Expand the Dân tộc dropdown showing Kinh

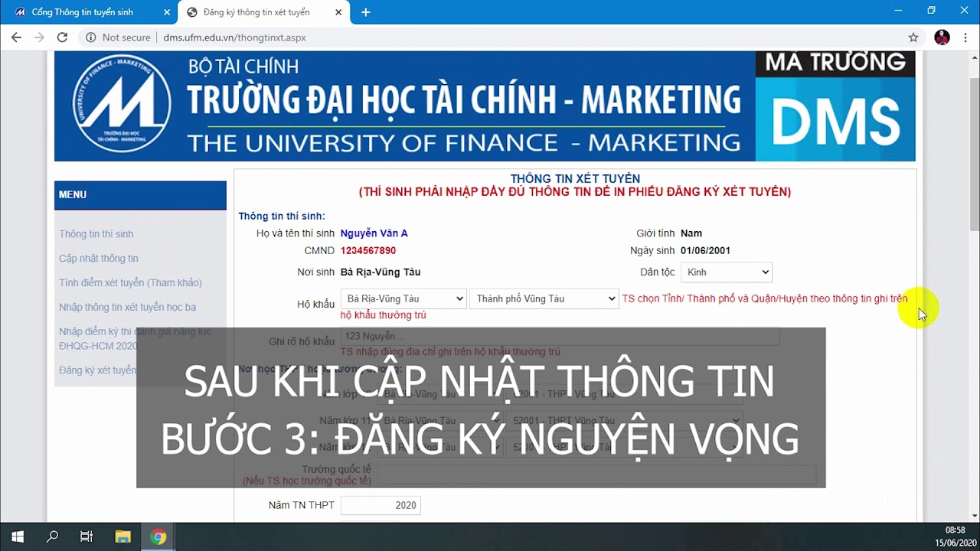727,272
